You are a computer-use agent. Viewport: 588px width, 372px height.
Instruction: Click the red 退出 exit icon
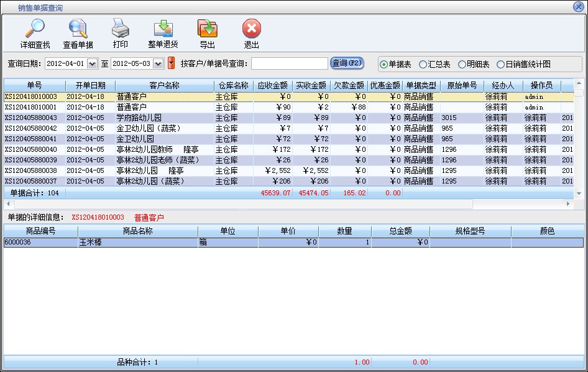point(251,29)
